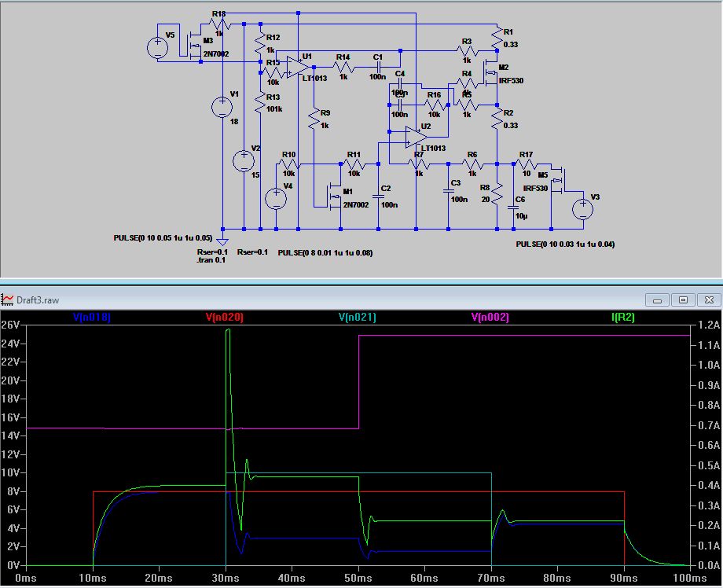
Task: Select the M5 IRF530 MOSFET symbol
Action: click(557, 180)
